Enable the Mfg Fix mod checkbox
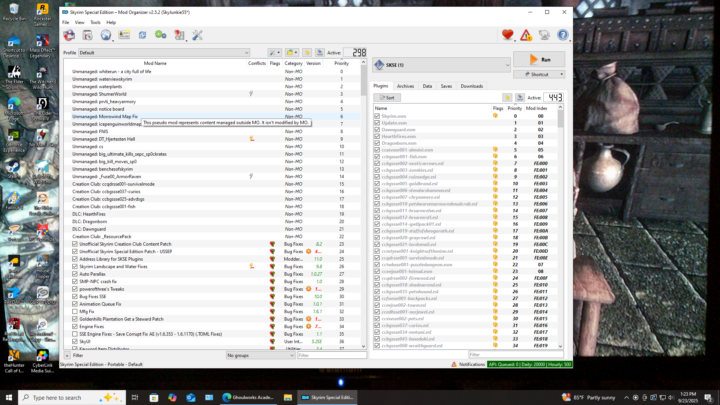Viewport: 720px width, 405px height. pyautogui.click(x=75, y=311)
